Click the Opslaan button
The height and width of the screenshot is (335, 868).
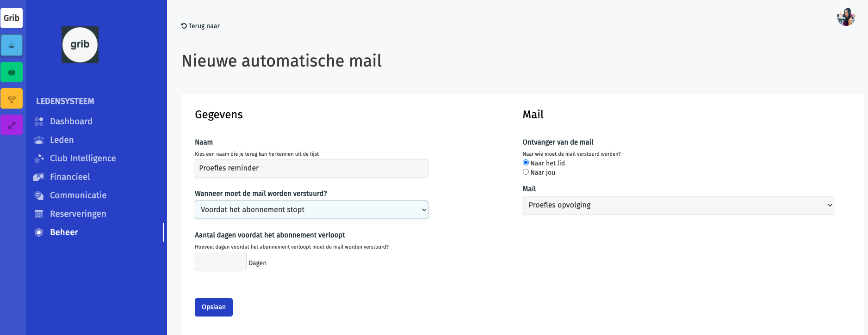214,307
